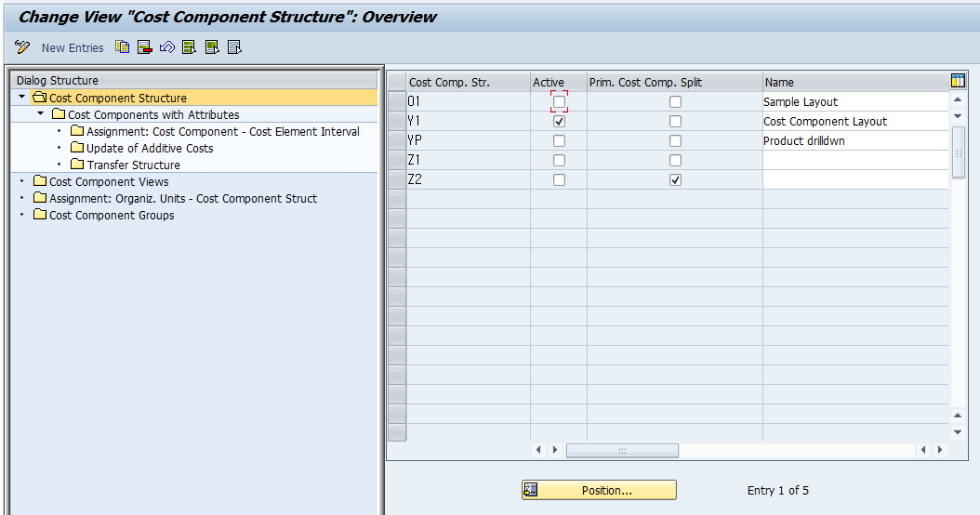Click the Active column header
This screenshot has height=515, width=980.
(x=559, y=82)
